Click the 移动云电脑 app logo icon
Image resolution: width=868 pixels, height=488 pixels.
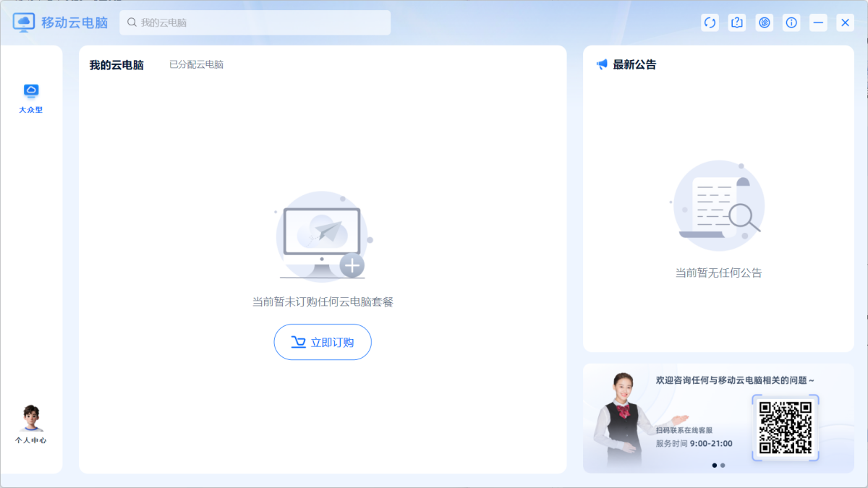click(24, 22)
